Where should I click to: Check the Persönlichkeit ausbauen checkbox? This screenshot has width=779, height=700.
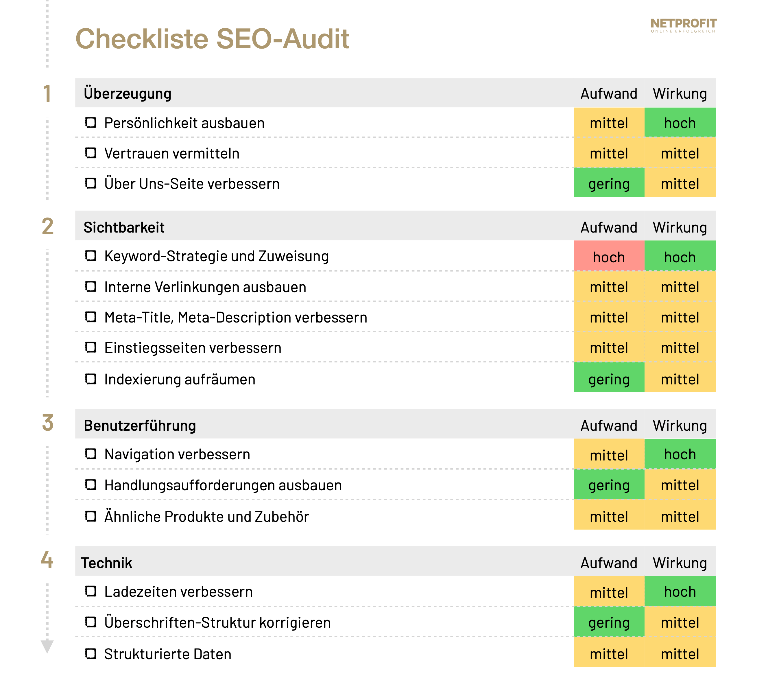tap(90, 123)
